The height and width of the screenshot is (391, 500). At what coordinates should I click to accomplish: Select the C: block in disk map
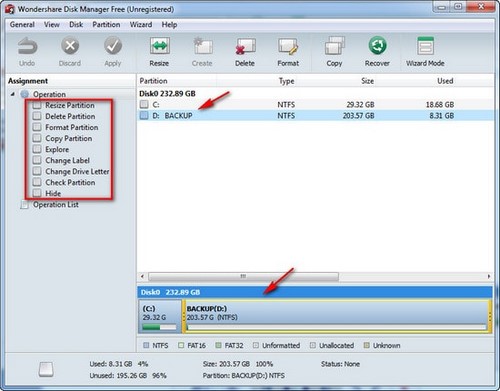pos(160,316)
